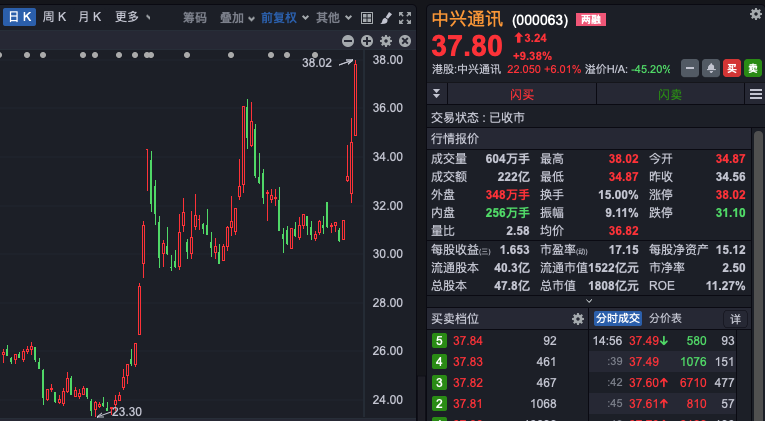Click the 23.30 low price chart label
Image resolution: width=765 pixels, height=421 pixels.
(x=126, y=412)
